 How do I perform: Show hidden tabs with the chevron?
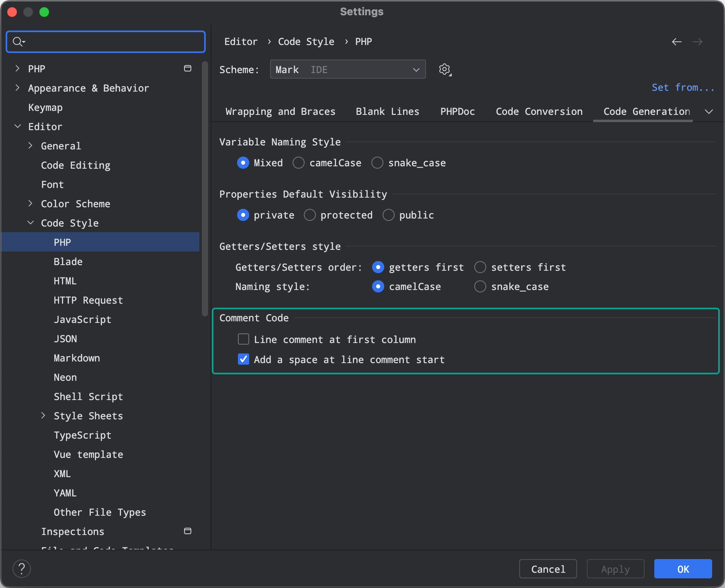point(709,112)
